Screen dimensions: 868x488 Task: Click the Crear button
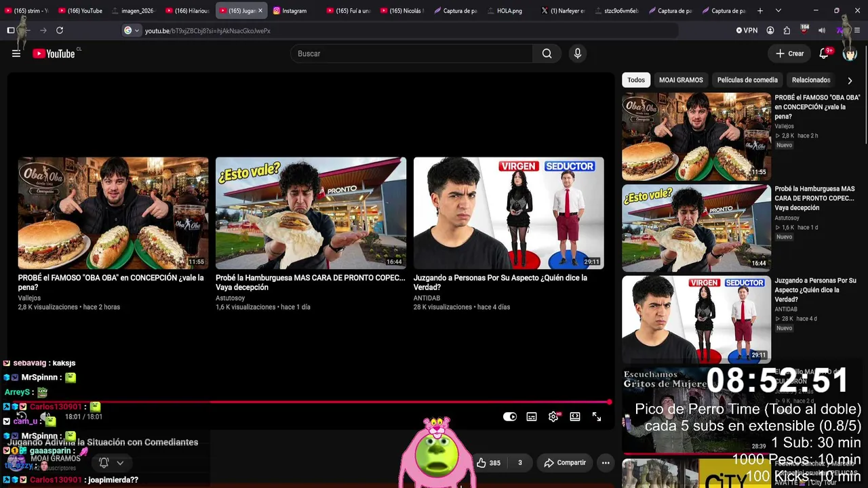pyautogui.click(x=790, y=54)
